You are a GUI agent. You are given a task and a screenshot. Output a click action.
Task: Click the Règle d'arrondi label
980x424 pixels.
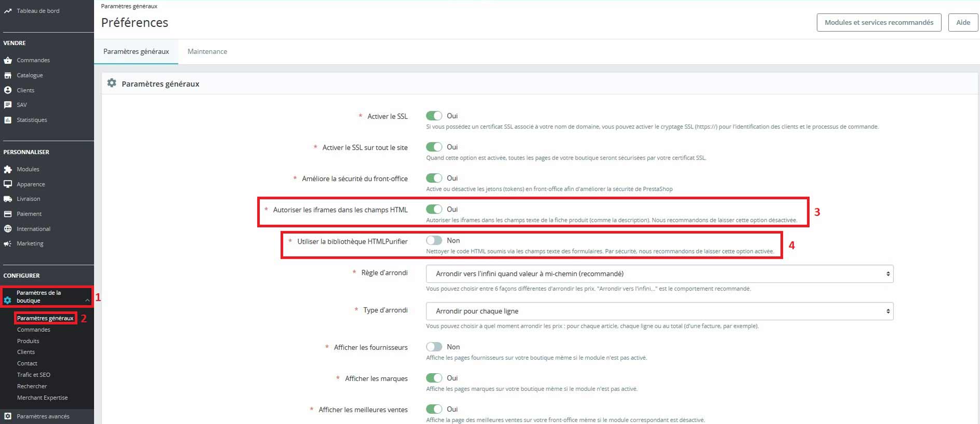[384, 273]
